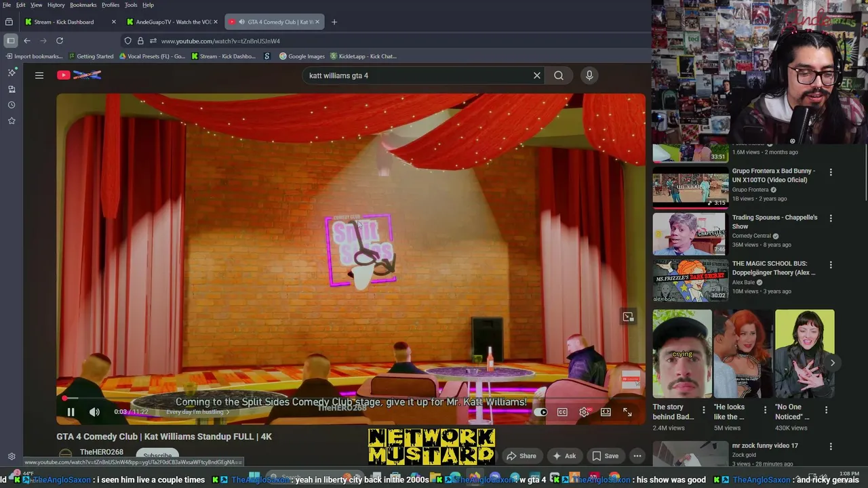
Task: Show next Shorts with arrow
Action: (833, 363)
